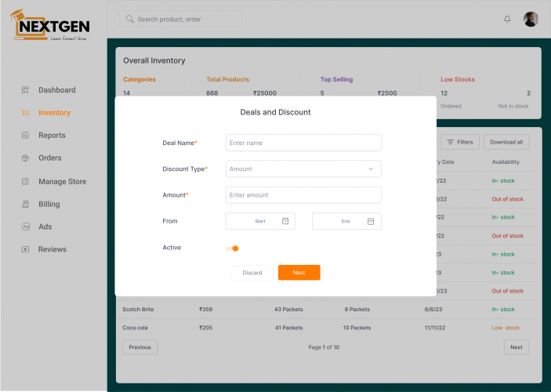
Task: Click the Billing receipt icon
Action: pyautogui.click(x=25, y=204)
